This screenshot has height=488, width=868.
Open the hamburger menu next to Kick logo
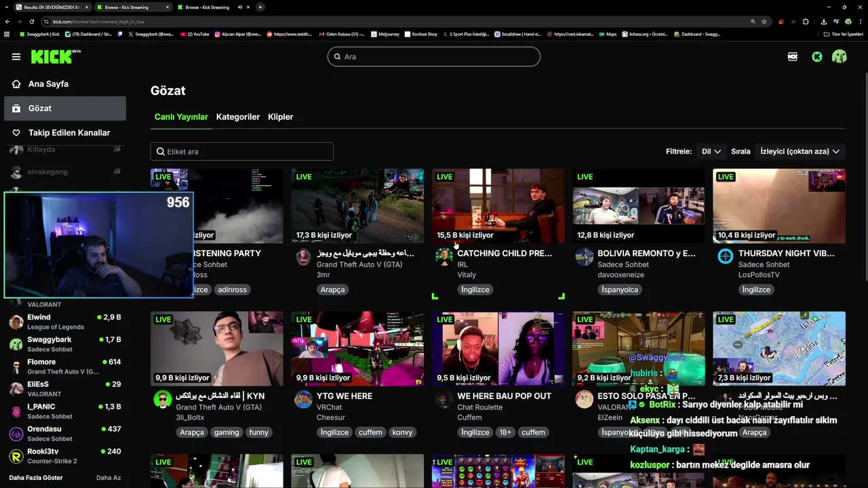coord(16,57)
